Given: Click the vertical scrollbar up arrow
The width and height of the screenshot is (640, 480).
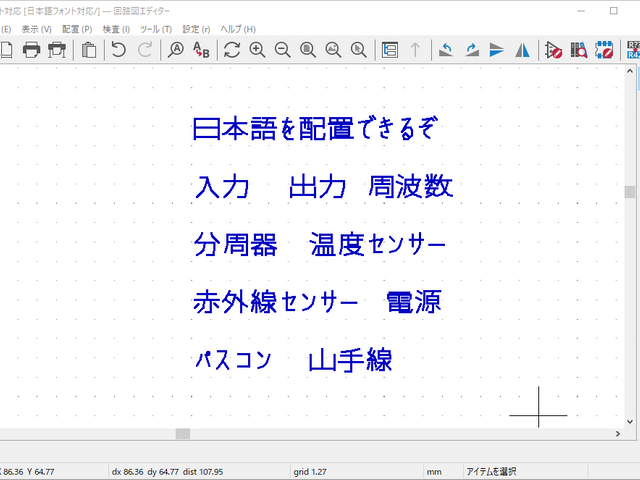Looking at the screenshot, I should [x=629, y=71].
